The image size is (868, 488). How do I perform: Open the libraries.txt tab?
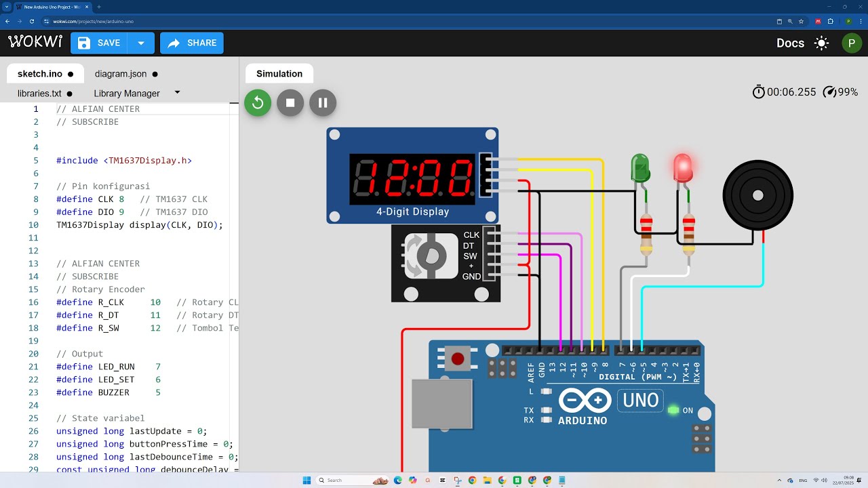(x=45, y=94)
